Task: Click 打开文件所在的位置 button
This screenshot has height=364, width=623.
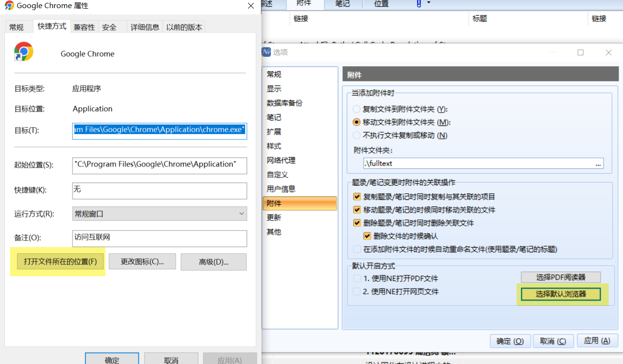Action: (x=60, y=261)
